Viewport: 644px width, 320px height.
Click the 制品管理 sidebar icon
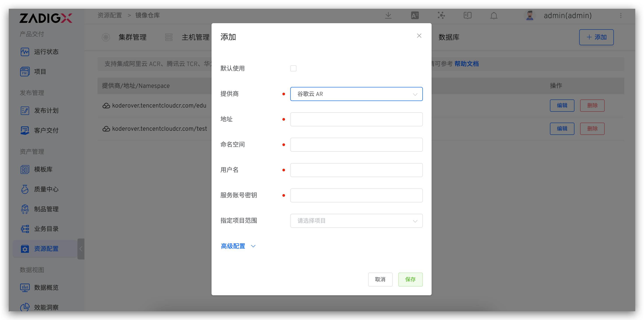(25, 209)
